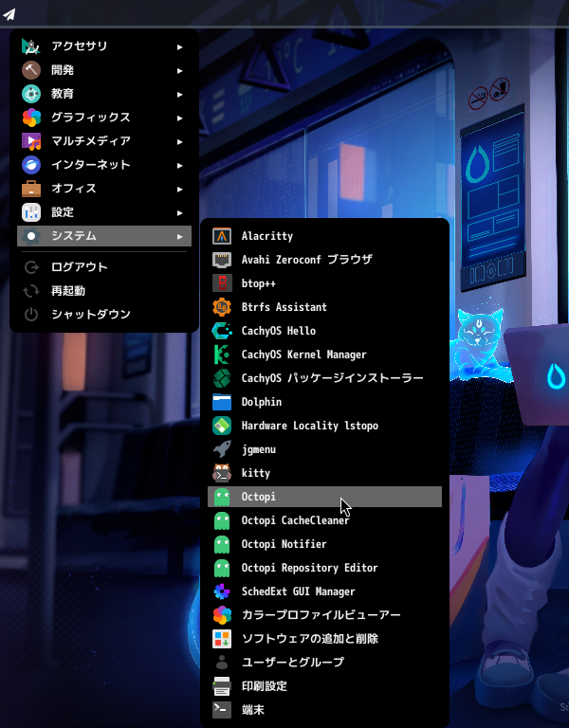Select ログアウト to log out
This screenshot has height=728, width=569.
[104, 267]
